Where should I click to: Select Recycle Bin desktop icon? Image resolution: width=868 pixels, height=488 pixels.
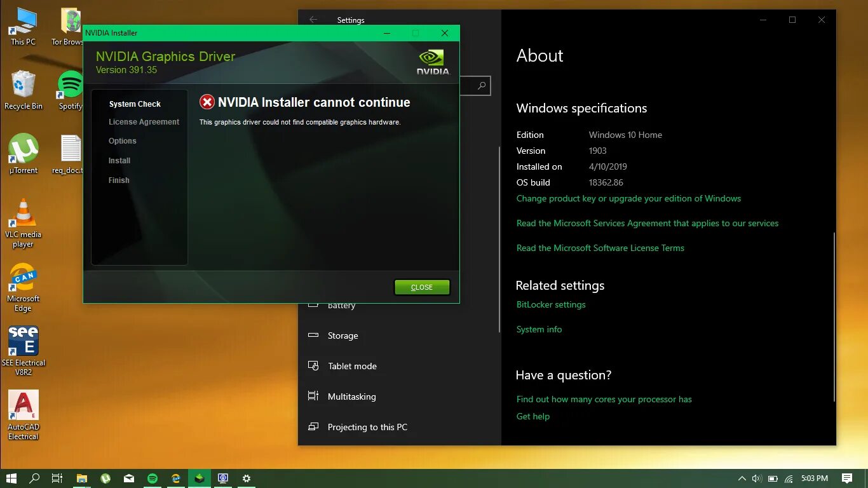click(x=24, y=90)
